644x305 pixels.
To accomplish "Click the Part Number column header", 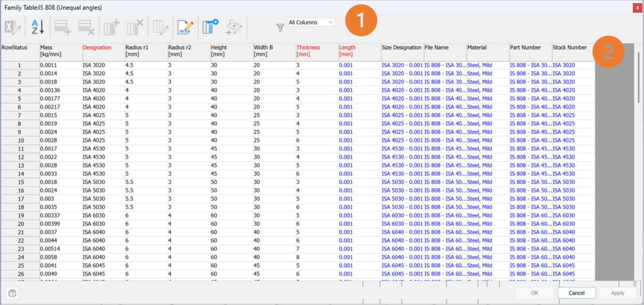I will pos(531,52).
